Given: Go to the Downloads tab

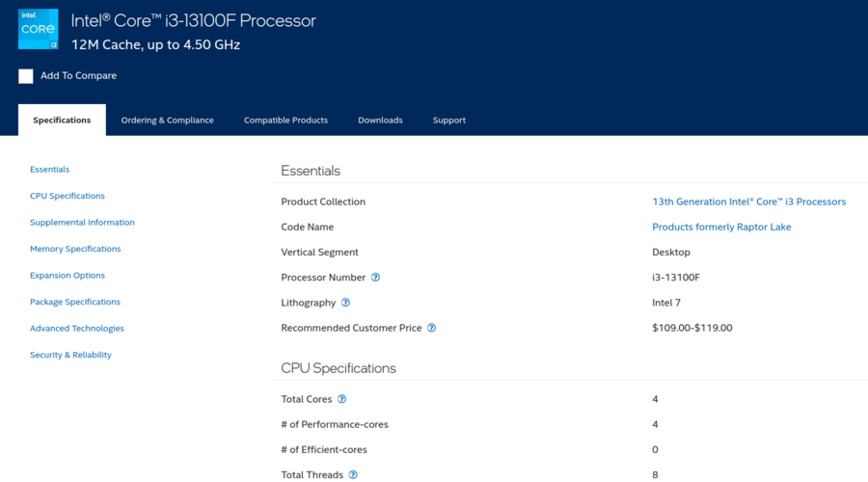Looking at the screenshot, I should tap(380, 120).
